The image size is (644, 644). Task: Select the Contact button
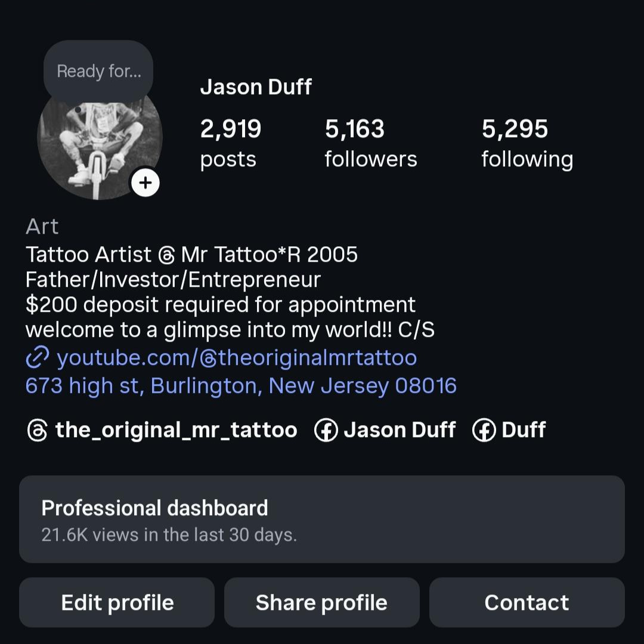pyautogui.click(x=527, y=602)
